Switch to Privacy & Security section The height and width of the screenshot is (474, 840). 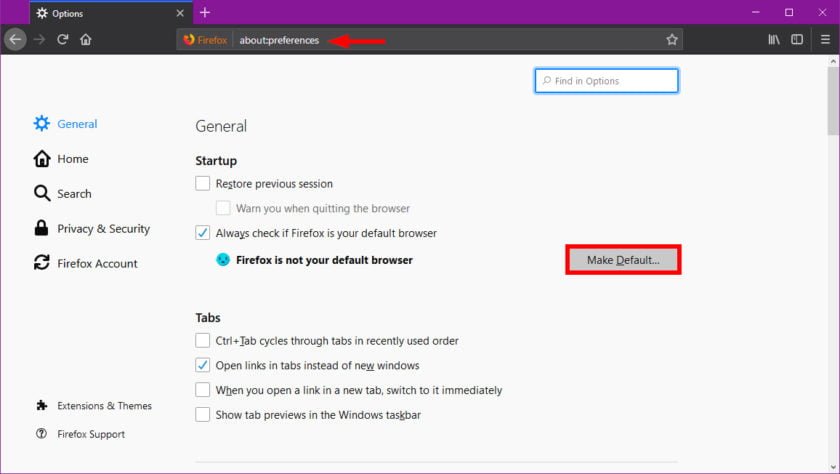(103, 229)
